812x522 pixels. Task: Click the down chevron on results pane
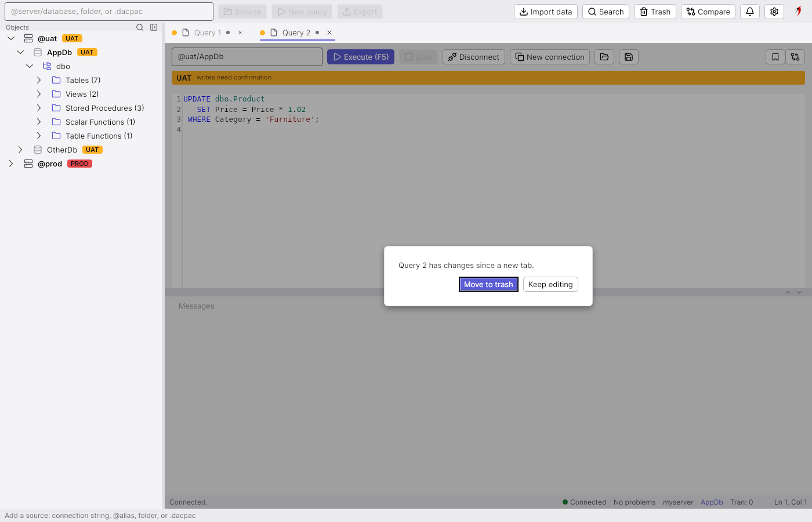(799, 292)
